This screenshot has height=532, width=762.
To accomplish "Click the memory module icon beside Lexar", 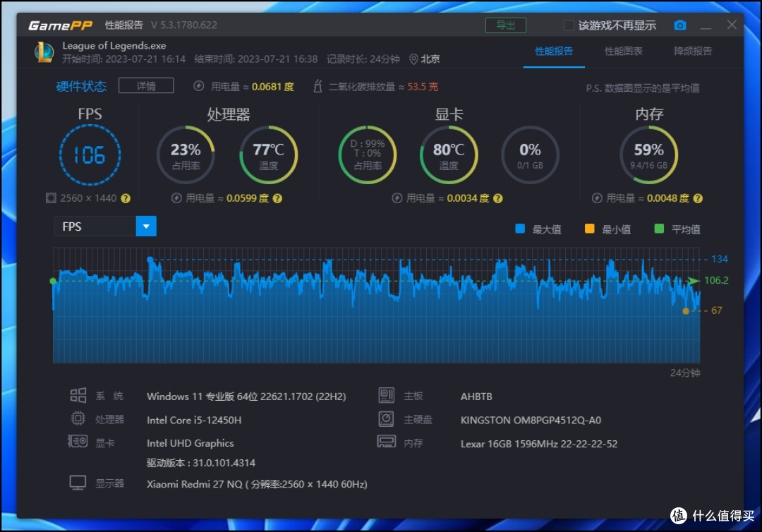I will (x=387, y=442).
